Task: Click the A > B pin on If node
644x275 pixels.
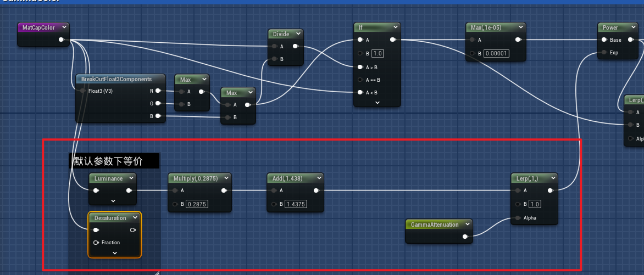Action: (x=360, y=67)
